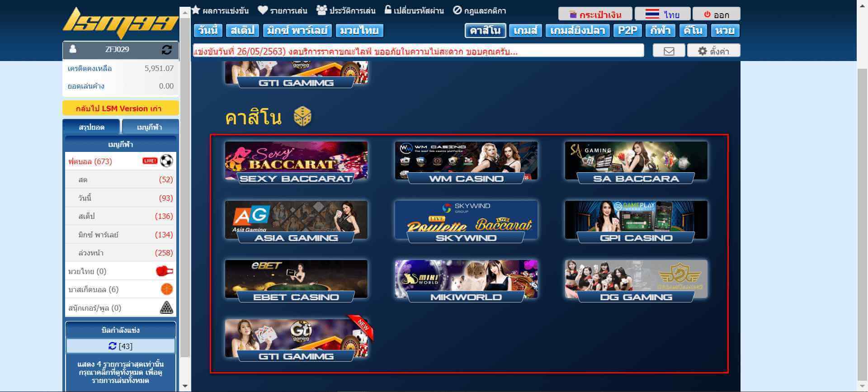This screenshot has height=392, width=868.
Task: Select สด live matches in sidebar
Action: 83,179
